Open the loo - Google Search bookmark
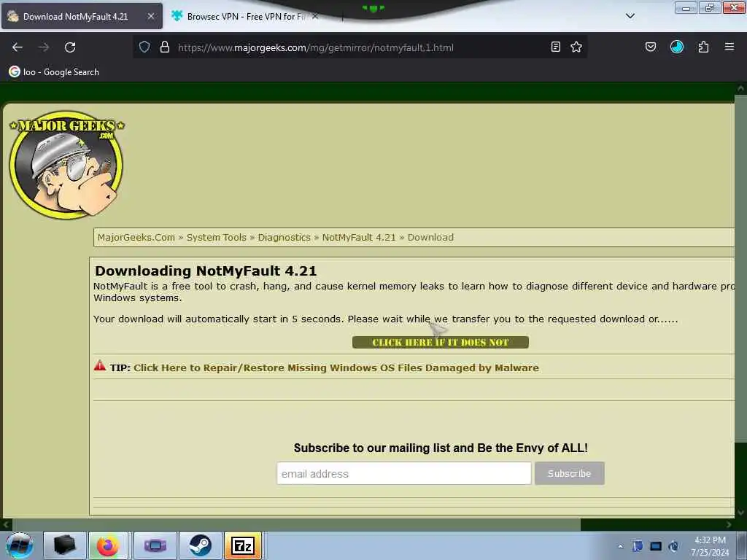Image resolution: width=747 pixels, height=560 pixels. [54, 72]
